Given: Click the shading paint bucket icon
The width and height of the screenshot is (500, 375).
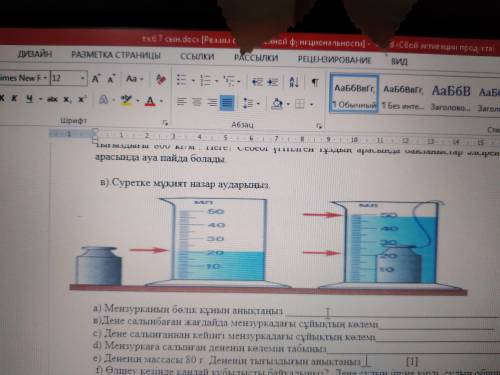Looking at the screenshot, I should pos(277,104).
